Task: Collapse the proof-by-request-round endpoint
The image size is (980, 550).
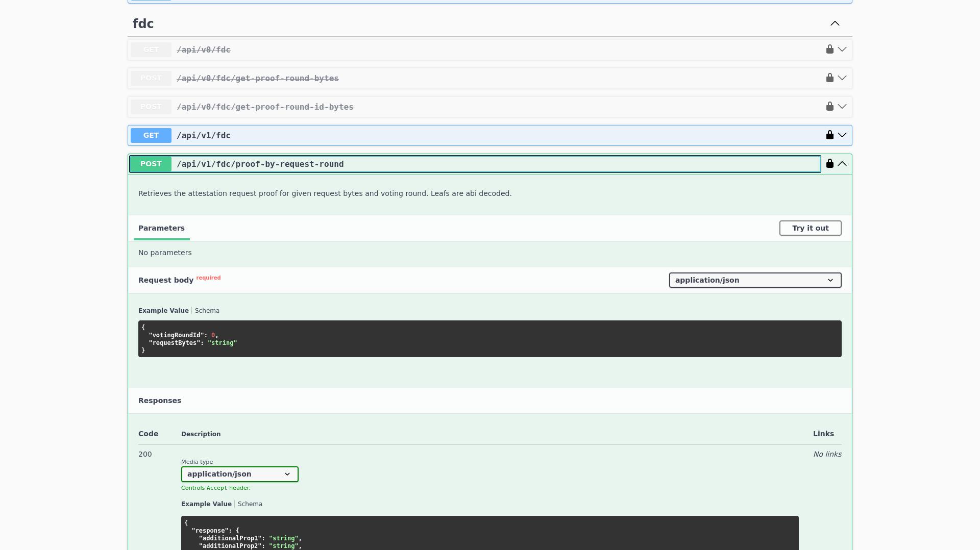Action: (843, 164)
